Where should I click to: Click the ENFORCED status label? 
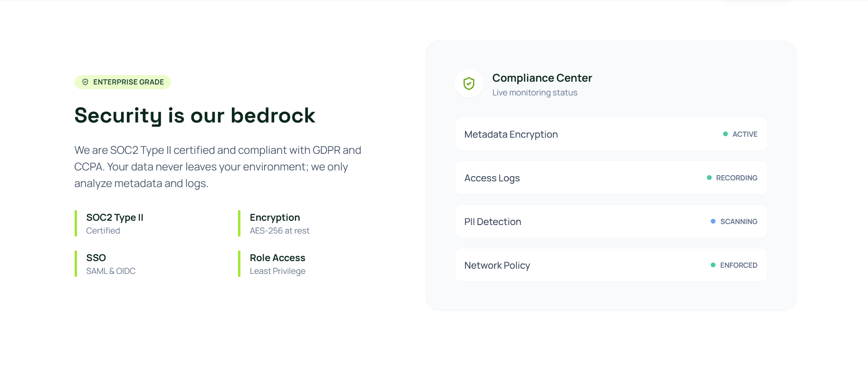[x=739, y=265]
